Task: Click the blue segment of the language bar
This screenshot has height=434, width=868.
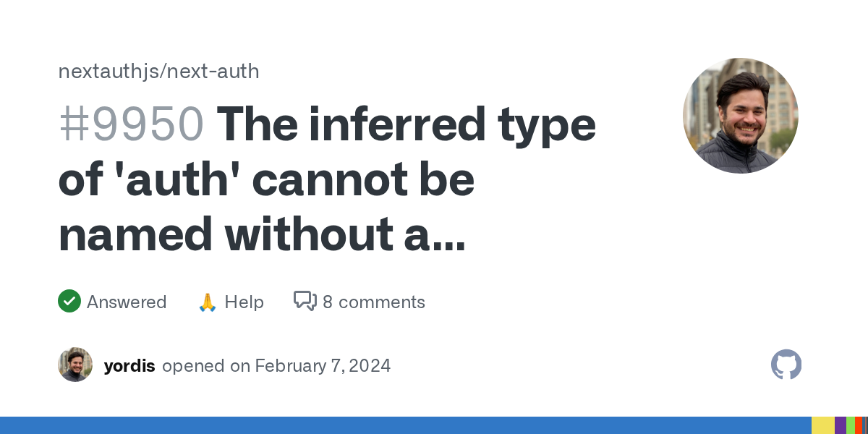Action: pyautogui.click(x=405, y=425)
